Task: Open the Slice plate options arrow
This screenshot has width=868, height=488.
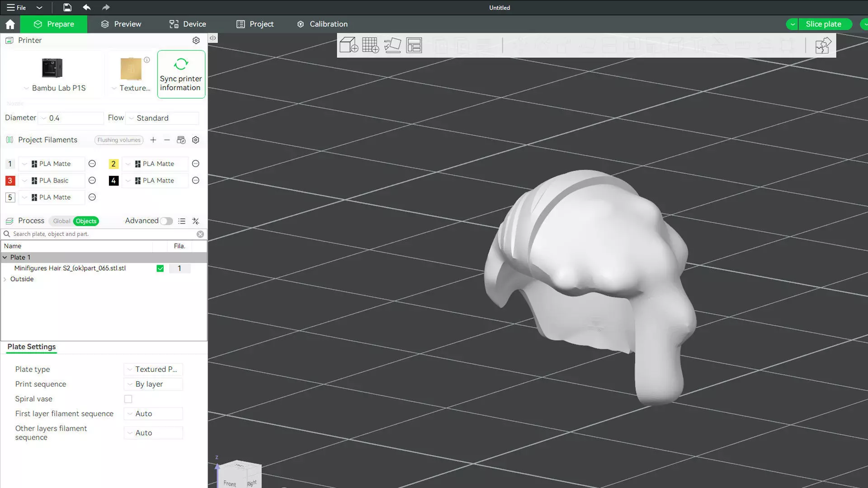Action: coord(792,24)
